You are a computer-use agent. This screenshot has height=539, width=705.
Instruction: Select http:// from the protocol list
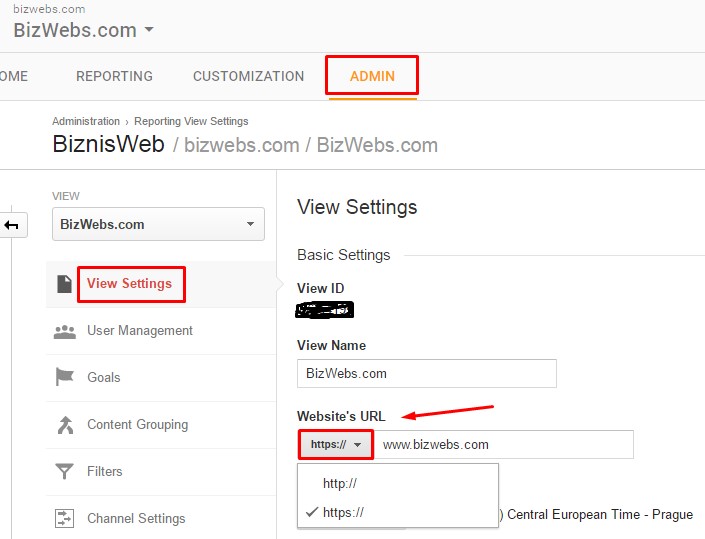point(340,483)
